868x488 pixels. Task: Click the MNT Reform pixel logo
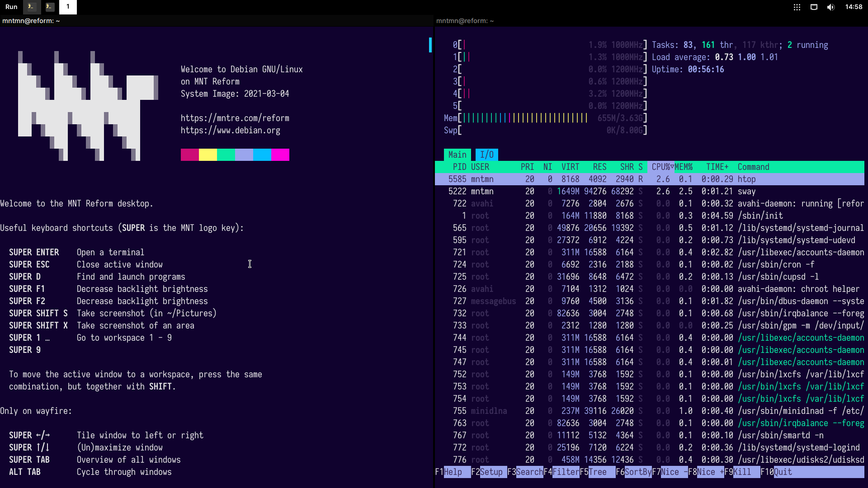[88, 106]
